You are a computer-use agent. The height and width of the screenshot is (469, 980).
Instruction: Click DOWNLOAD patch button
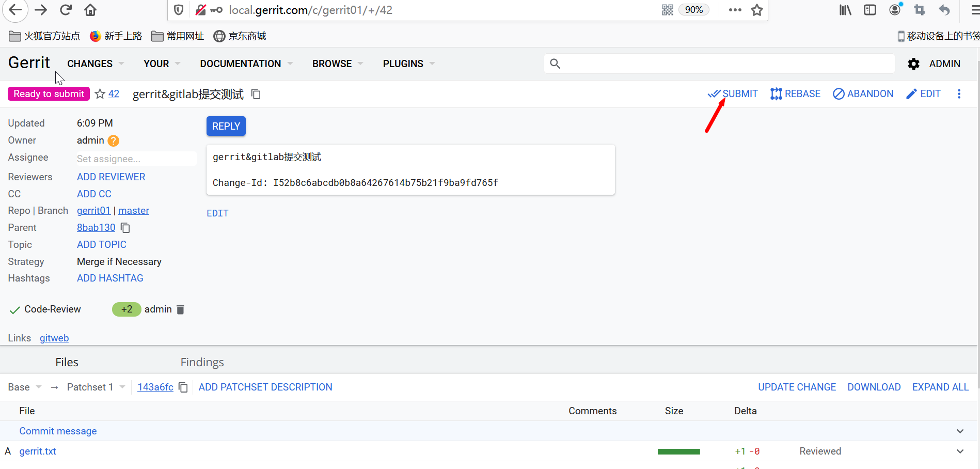[874, 387]
